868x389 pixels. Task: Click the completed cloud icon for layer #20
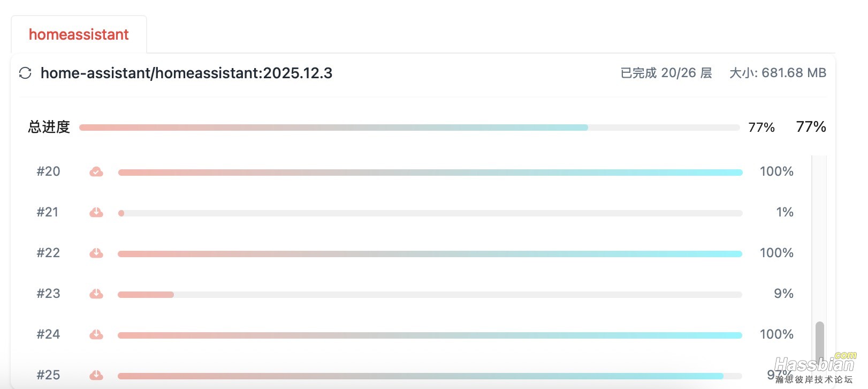tap(96, 171)
